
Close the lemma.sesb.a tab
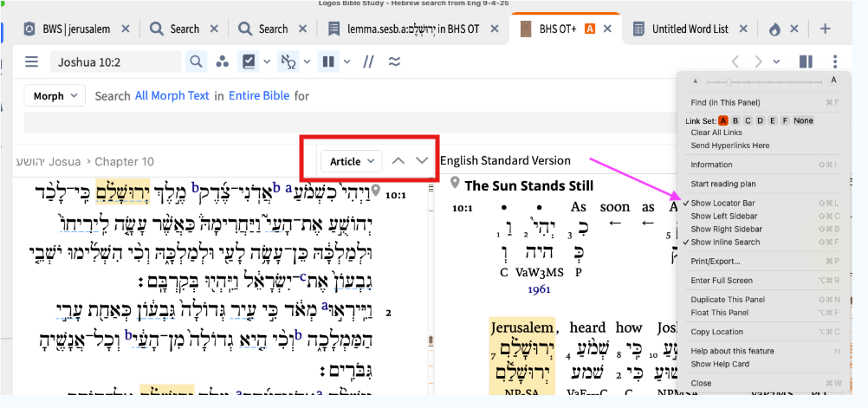tap(494, 29)
